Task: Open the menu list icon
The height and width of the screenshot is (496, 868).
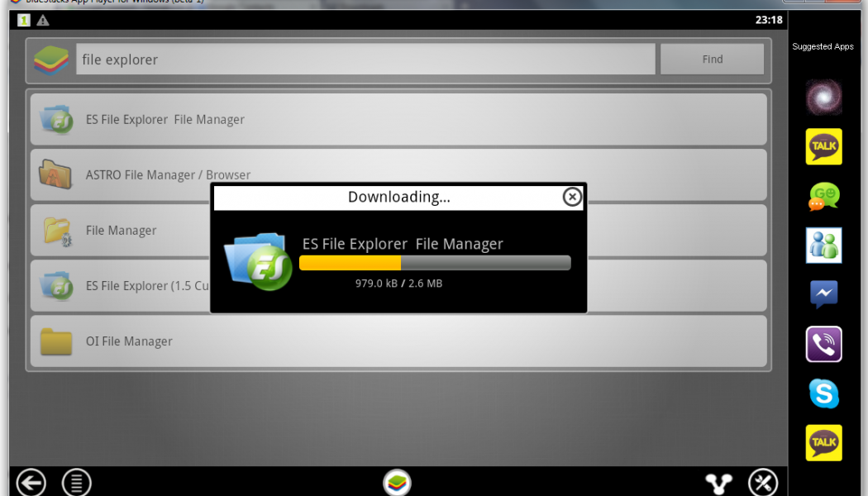Action: coord(77,482)
